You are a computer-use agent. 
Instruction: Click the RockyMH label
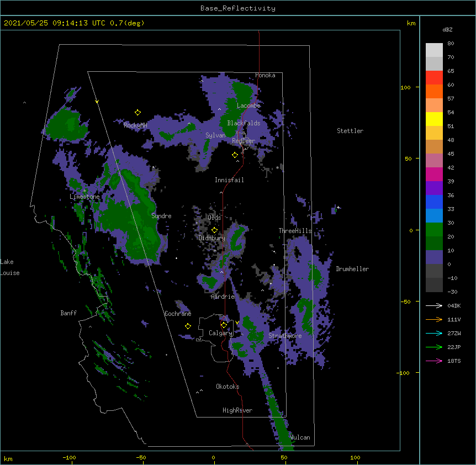click(x=135, y=125)
